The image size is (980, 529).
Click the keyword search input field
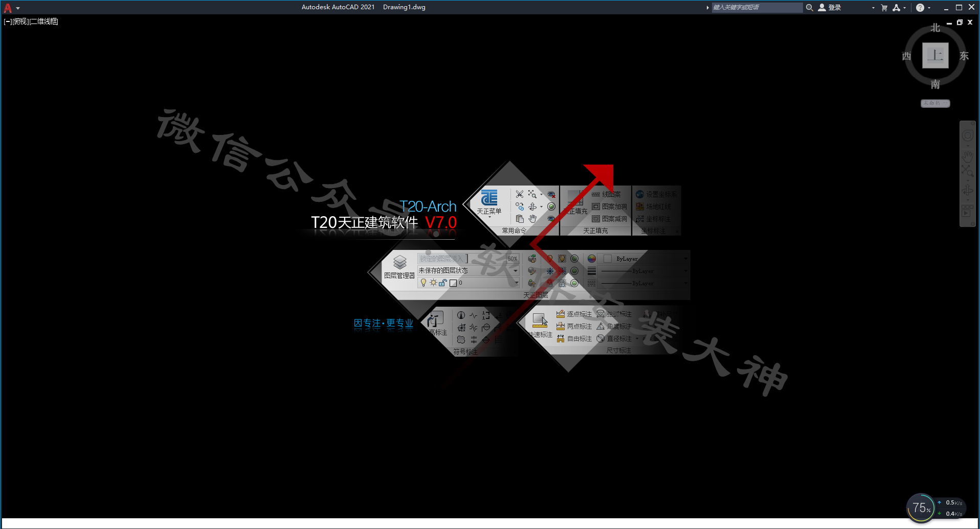[x=757, y=8]
